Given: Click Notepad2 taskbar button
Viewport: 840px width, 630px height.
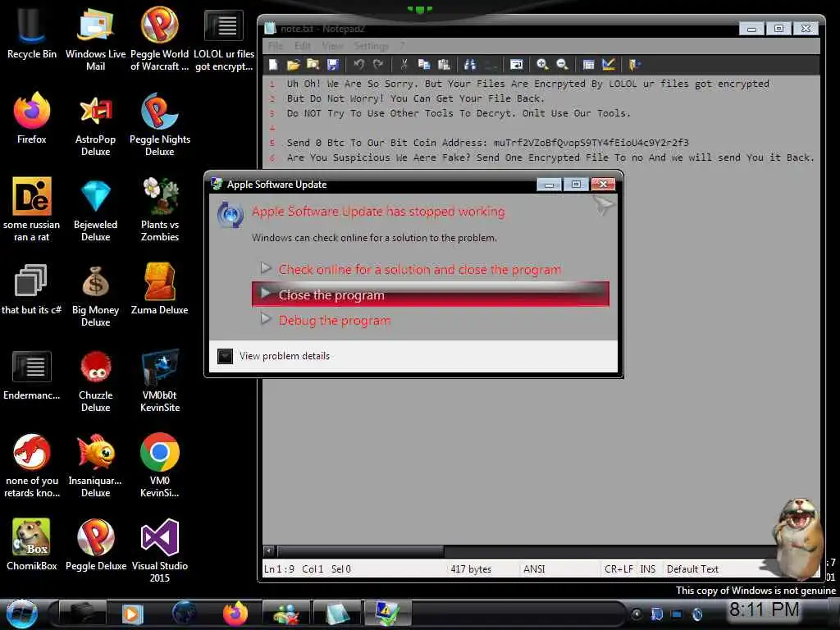Looking at the screenshot, I should [x=337, y=614].
